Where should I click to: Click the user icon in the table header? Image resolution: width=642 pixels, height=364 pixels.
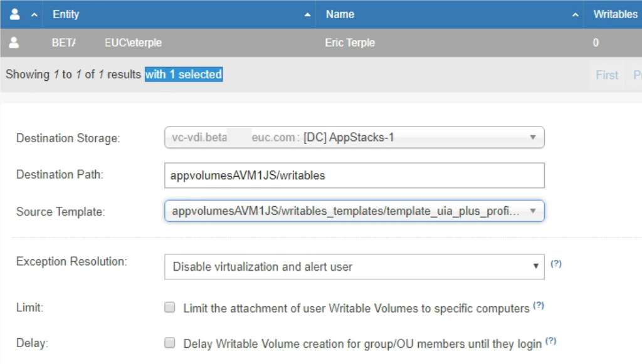(x=14, y=14)
